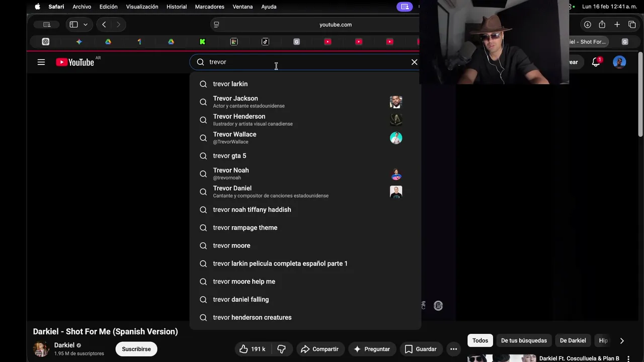Viewport: 644px width, 362px height.
Task: Open the Visualización menu
Action: pyautogui.click(x=142, y=7)
